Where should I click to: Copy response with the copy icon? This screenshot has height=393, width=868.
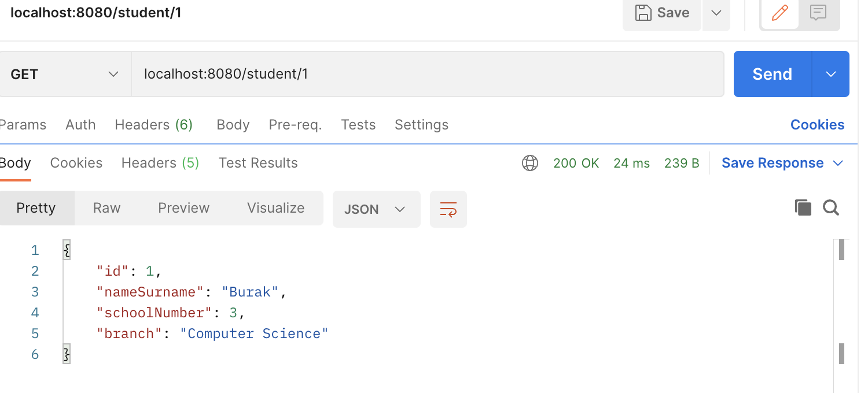point(803,208)
